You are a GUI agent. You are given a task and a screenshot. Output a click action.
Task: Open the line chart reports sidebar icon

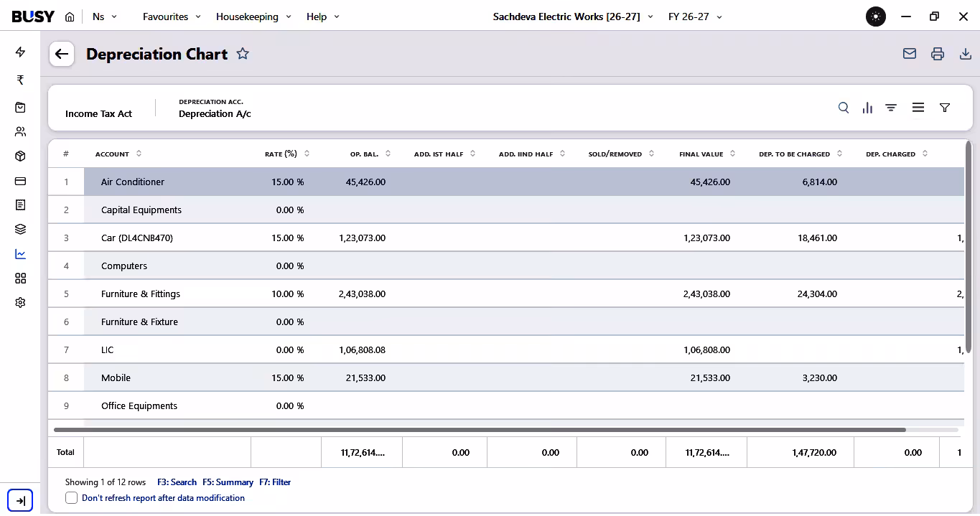click(20, 254)
